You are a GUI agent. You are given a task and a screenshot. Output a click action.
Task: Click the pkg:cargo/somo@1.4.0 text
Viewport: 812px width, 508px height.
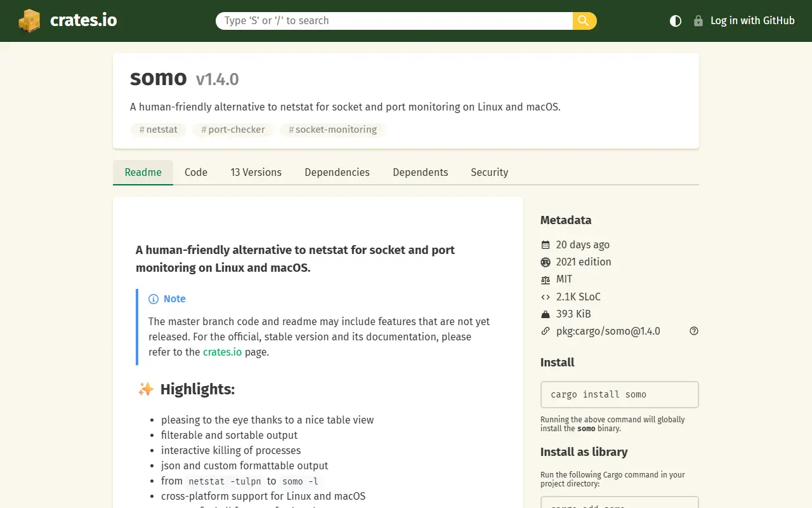608,331
